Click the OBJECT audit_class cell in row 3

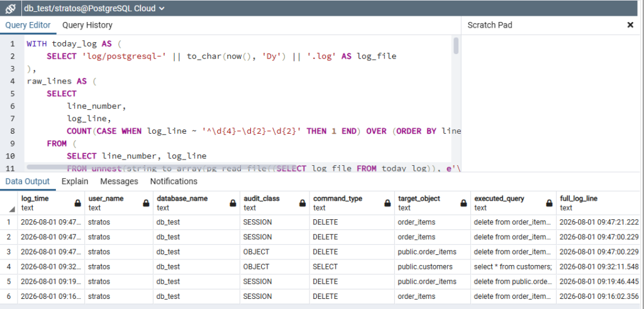[x=275, y=252]
